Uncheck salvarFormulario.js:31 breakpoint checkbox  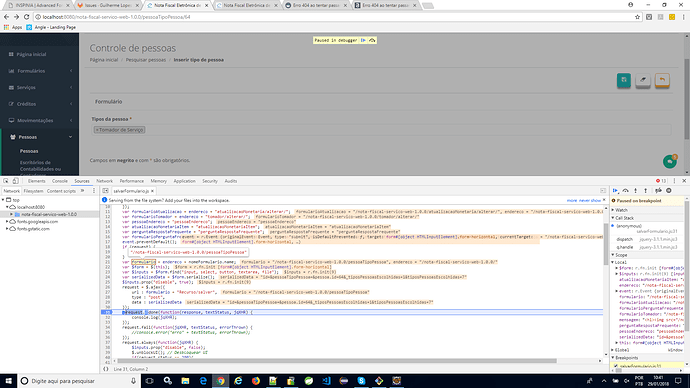[x=616, y=366]
